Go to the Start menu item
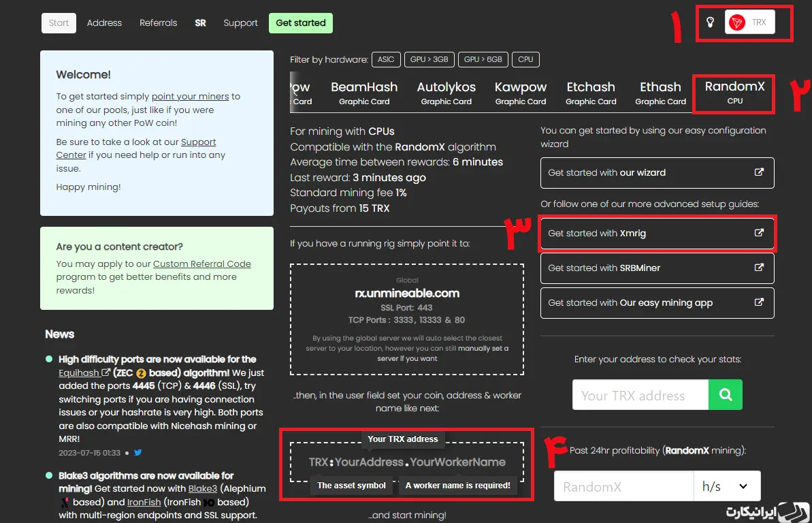This screenshot has height=523, width=812. point(59,22)
